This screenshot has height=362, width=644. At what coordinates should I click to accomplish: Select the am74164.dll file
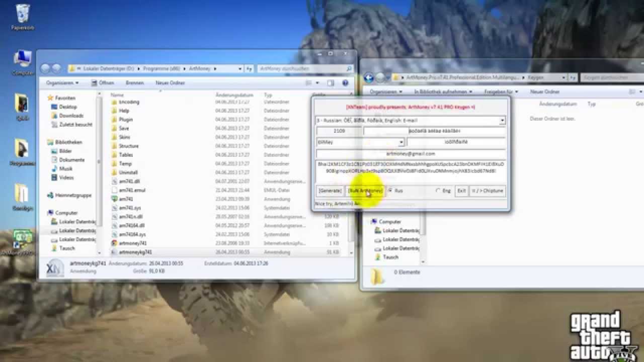pos(132,226)
